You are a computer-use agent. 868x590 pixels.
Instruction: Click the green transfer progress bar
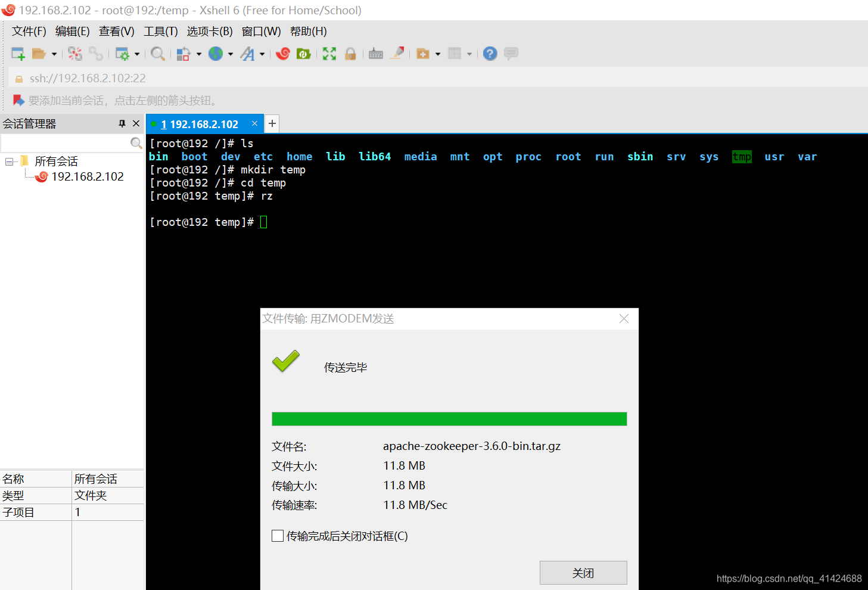(449, 419)
